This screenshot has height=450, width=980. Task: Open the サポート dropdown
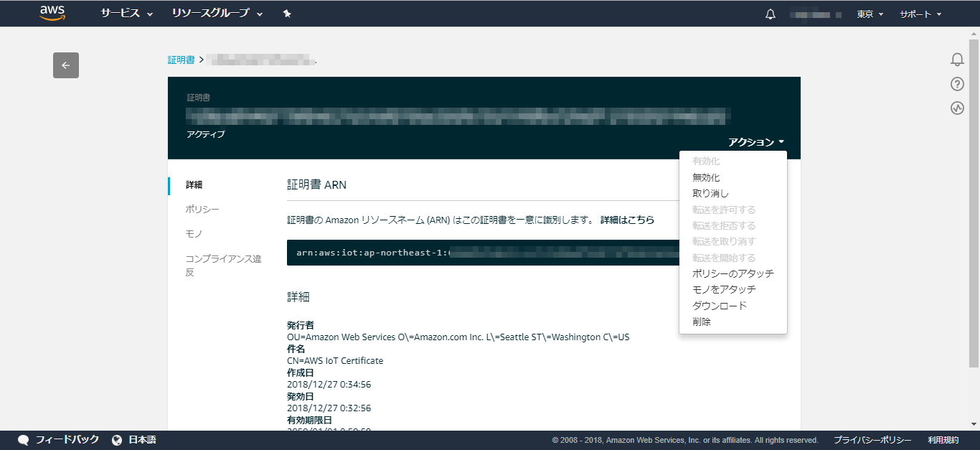point(920,14)
